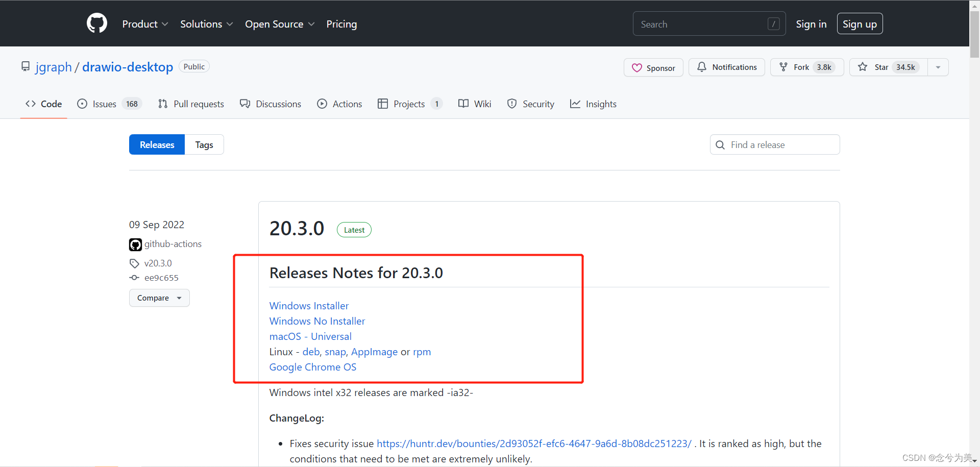Focus the top Search field
980x467 pixels.
click(x=709, y=24)
